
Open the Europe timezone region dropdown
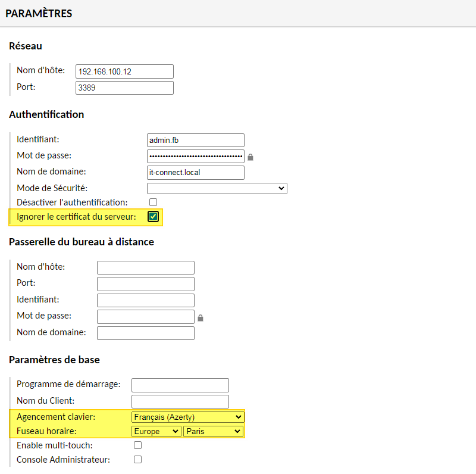click(156, 431)
